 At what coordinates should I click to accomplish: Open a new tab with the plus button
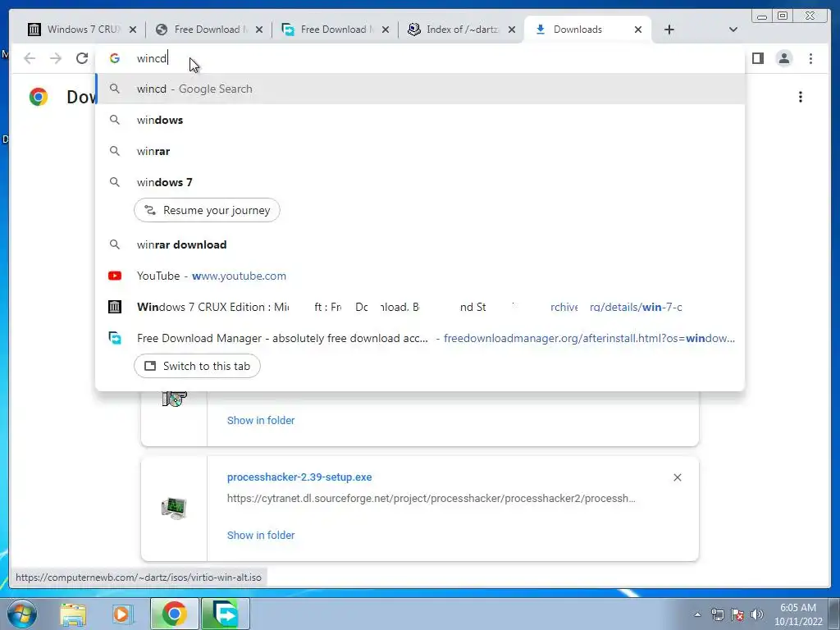click(669, 30)
